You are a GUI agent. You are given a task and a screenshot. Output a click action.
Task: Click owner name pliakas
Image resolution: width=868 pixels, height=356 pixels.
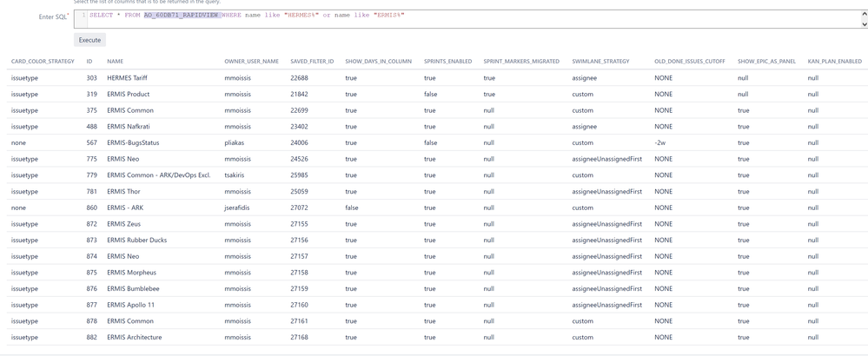pyautogui.click(x=235, y=142)
